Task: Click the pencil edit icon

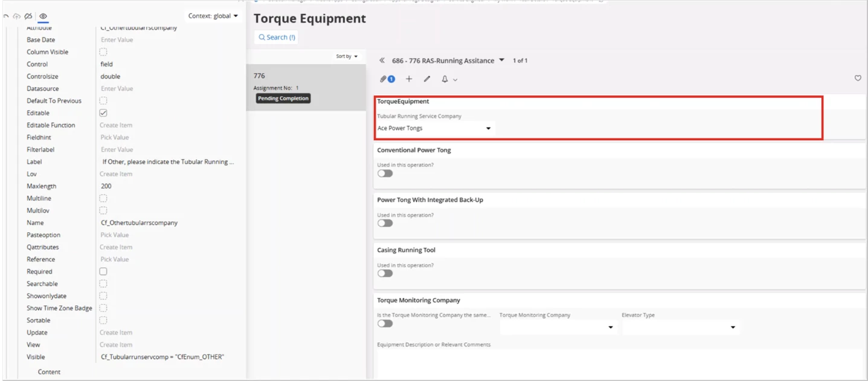Action: [x=427, y=79]
